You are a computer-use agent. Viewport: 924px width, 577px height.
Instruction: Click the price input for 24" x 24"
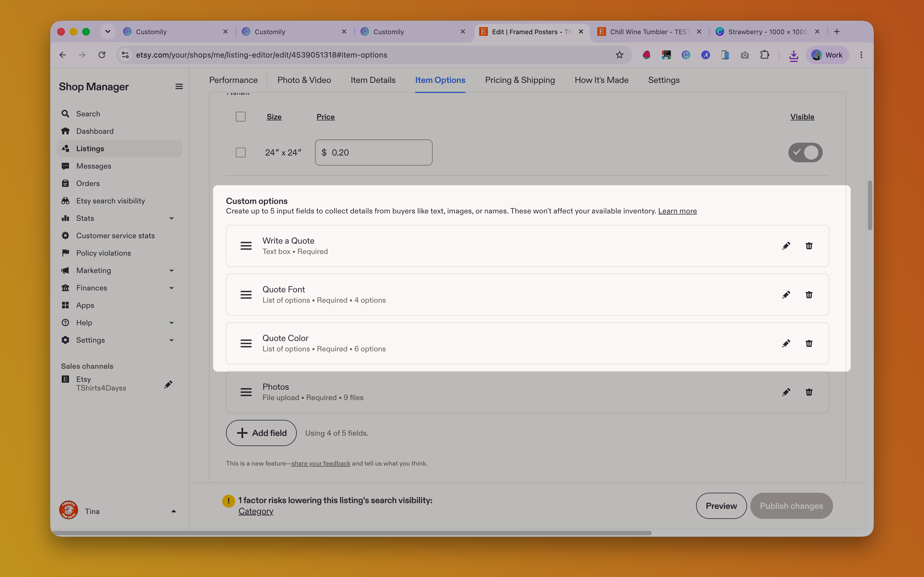point(373,152)
